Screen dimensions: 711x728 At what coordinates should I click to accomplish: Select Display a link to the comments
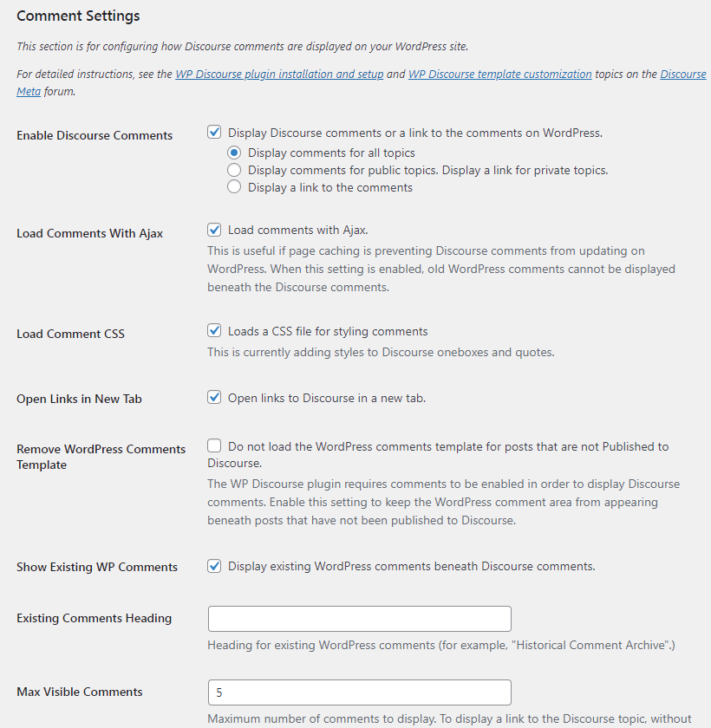tap(234, 187)
